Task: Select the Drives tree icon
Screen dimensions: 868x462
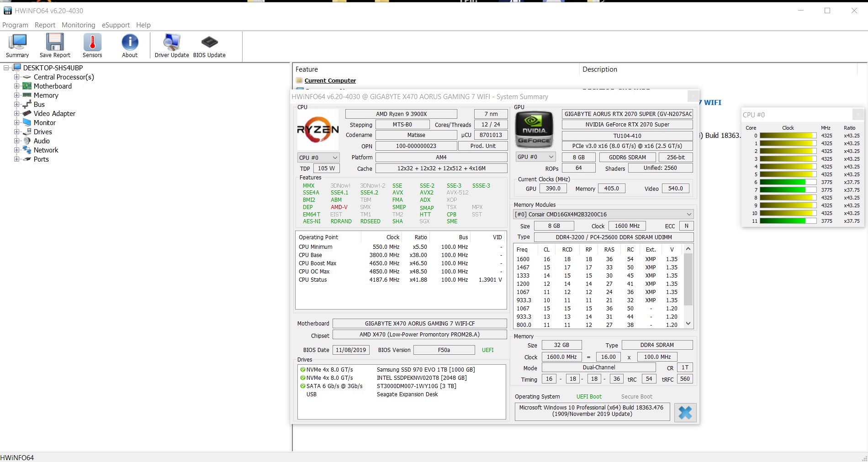Action: [x=27, y=132]
